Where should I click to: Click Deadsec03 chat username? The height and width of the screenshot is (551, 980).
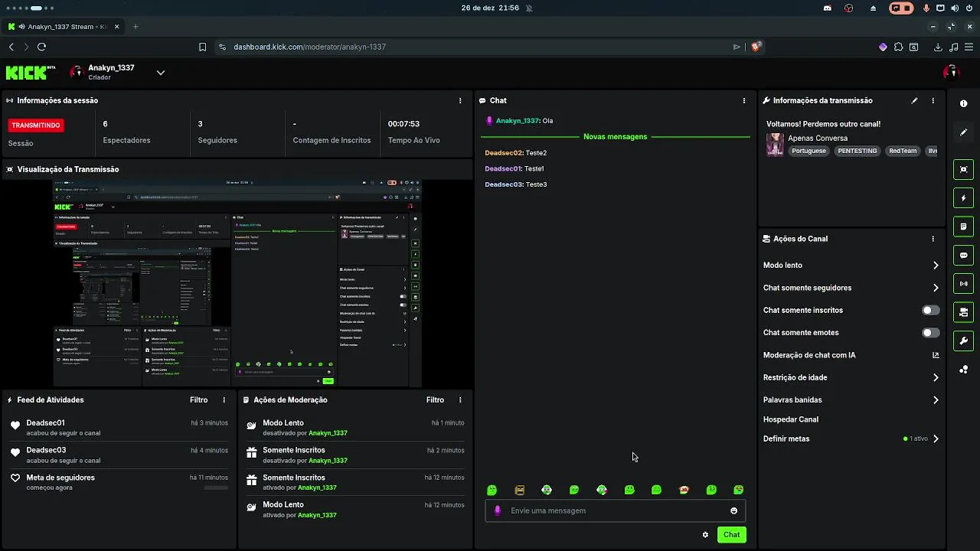503,184
